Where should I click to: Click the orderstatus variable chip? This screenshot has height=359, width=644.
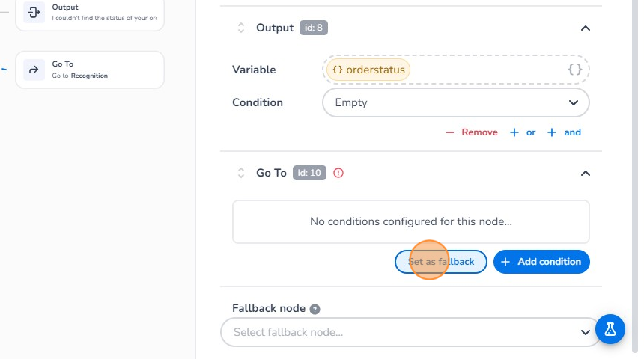[x=368, y=70]
